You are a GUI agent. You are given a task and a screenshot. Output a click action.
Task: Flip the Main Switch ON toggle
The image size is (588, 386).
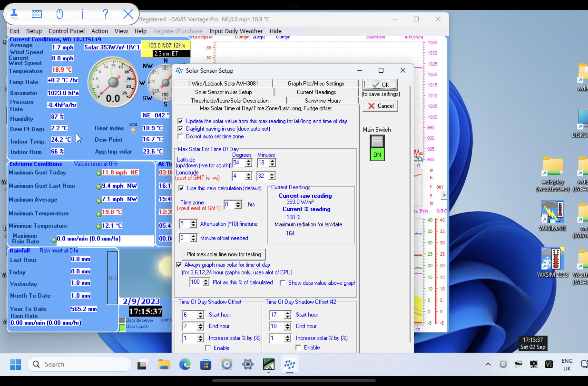(x=377, y=148)
